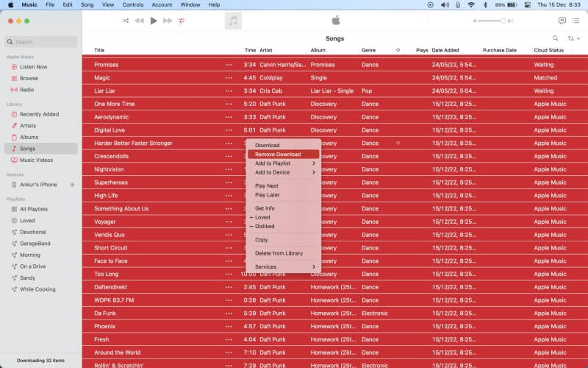Toggle Loved in the context menu
Viewport: 588px width, 368px height.
click(x=283, y=217)
